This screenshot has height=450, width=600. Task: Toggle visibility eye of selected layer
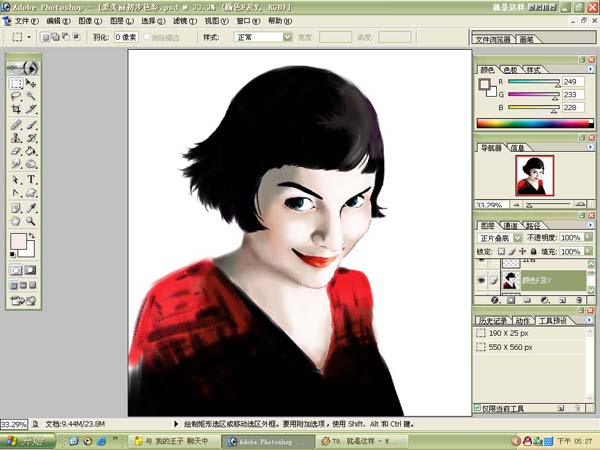point(481,281)
